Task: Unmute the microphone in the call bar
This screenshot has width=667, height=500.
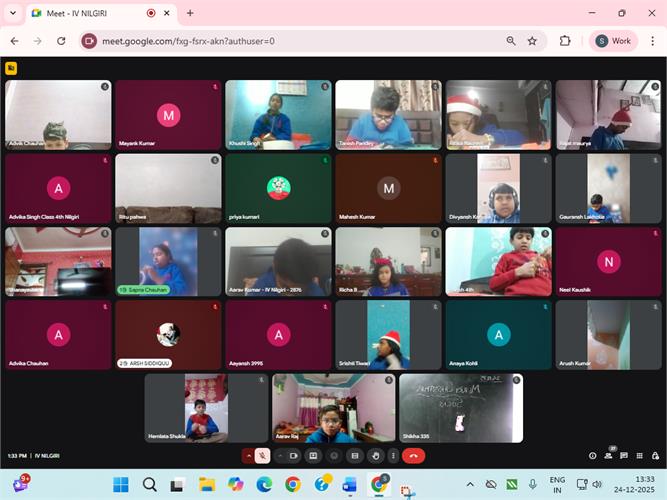Action: coord(262,456)
